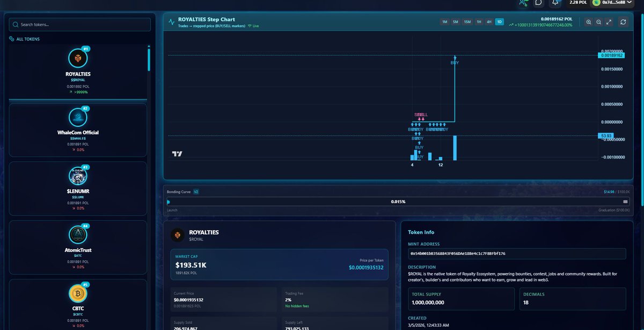Click the #2 rank badge
Screen dimensions: 644x330
coord(86,108)
